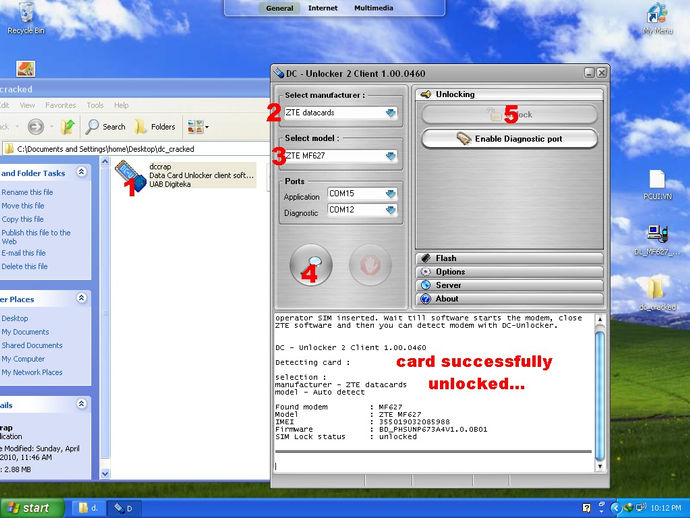This screenshot has height=518, width=690.
Task: Click Explorer's Search toolbar button
Action: pos(106,127)
